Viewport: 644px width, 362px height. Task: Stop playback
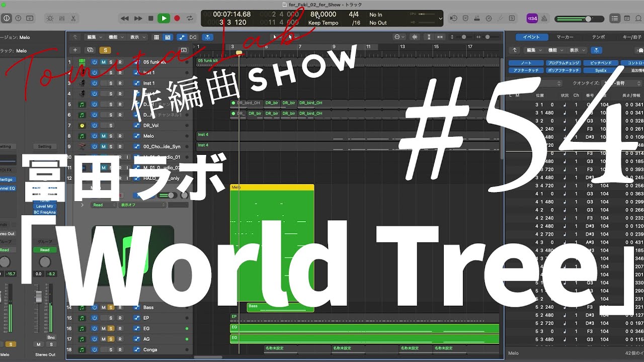151,18
